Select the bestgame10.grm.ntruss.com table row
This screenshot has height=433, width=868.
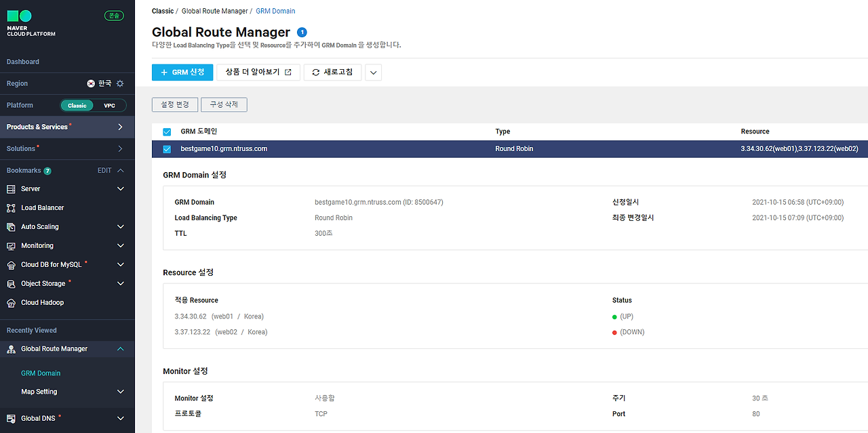coord(510,149)
